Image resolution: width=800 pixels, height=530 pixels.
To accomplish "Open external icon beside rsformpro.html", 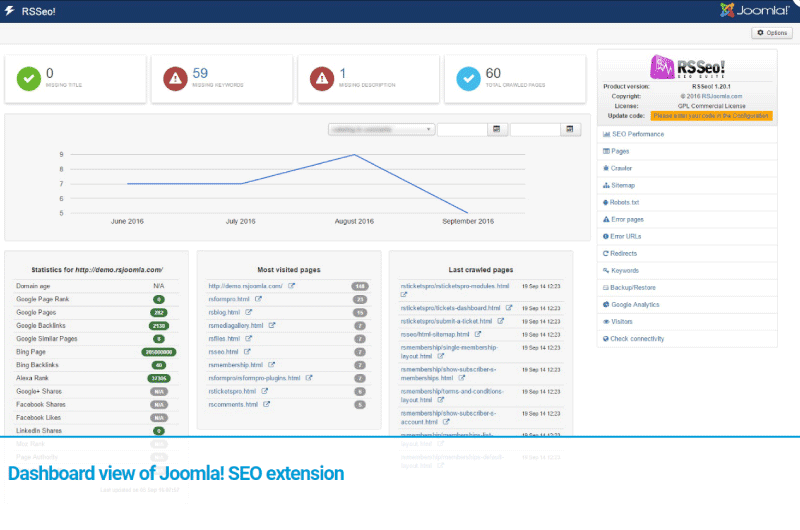I will coord(258,299).
